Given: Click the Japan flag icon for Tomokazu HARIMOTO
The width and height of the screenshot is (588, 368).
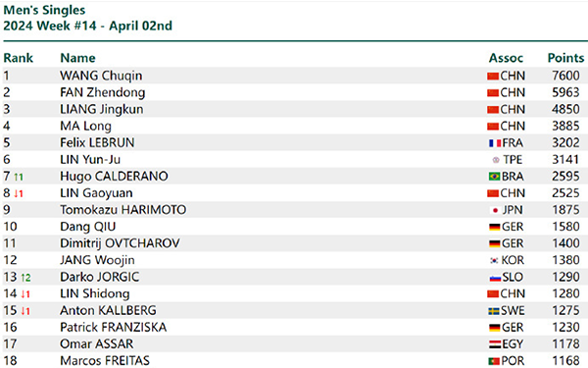Looking at the screenshot, I should (495, 210).
